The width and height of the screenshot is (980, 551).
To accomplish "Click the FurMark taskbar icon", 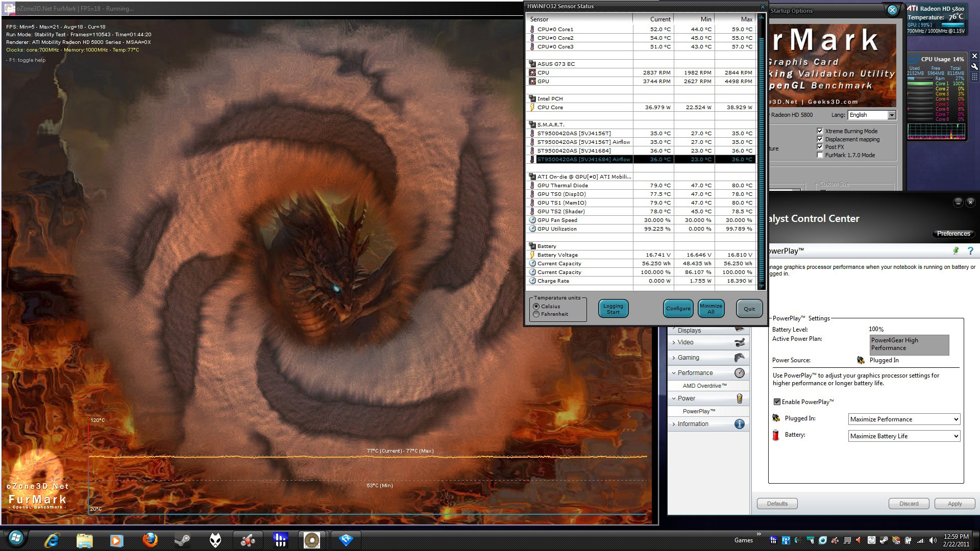I will coord(312,540).
